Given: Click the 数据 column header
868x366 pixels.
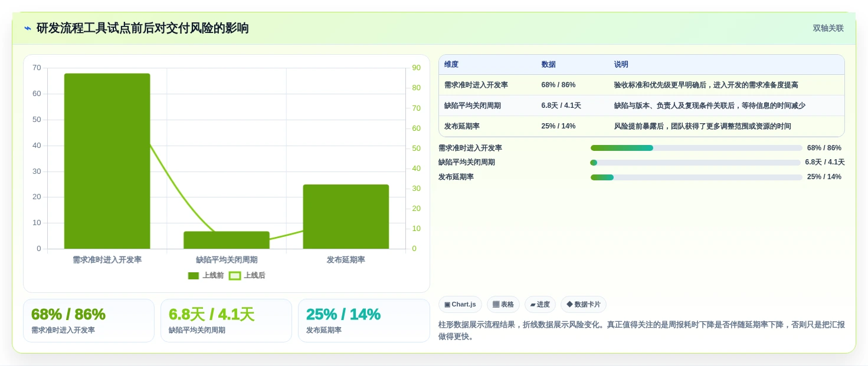Looking at the screenshot, I should click(549, 64).
